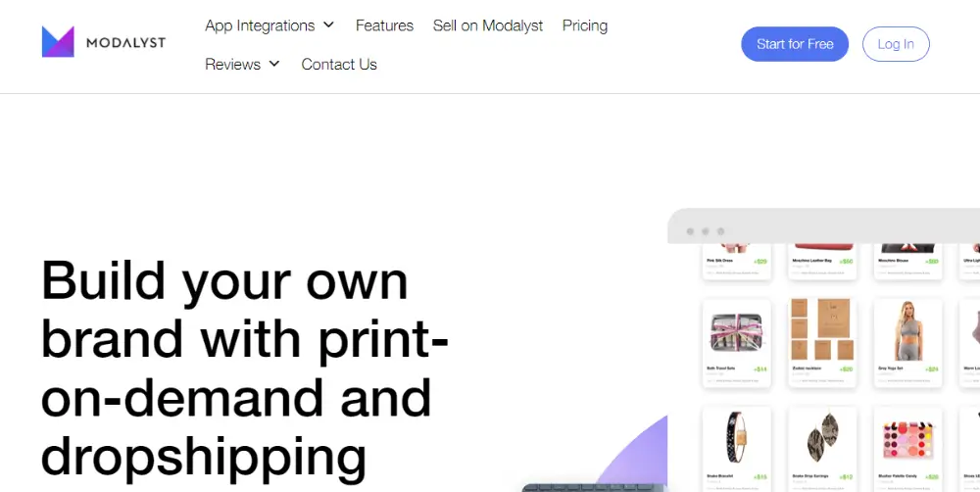
Task: Select the Bath Travel Sets product image
Action: (x=736, y=332)
